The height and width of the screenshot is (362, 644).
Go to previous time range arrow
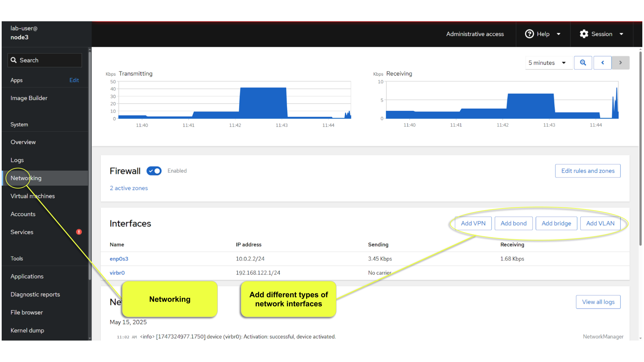pos(602,63)
